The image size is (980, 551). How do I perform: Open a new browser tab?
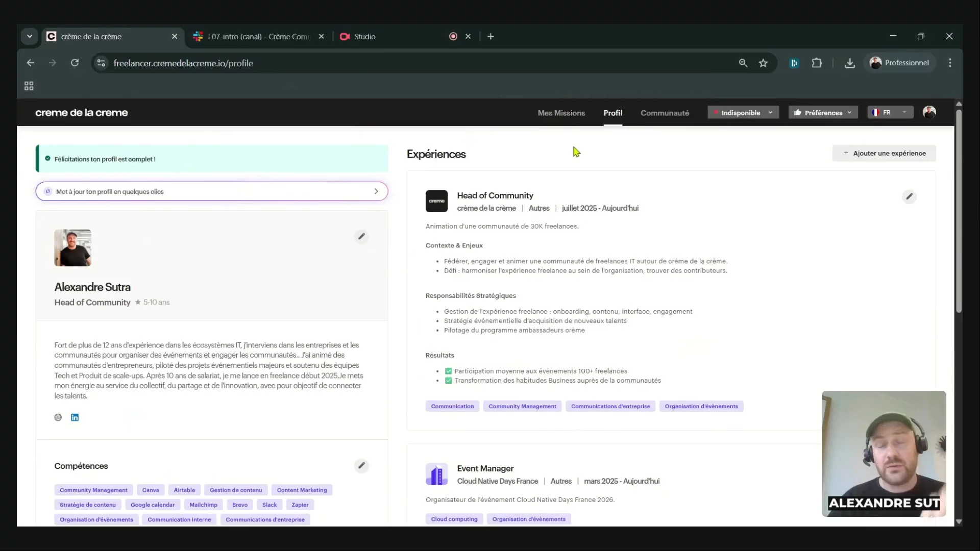pos(491,36)
